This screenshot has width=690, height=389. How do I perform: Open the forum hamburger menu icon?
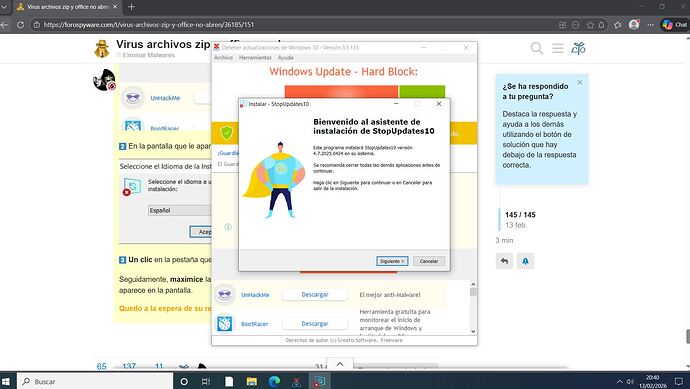558,48
